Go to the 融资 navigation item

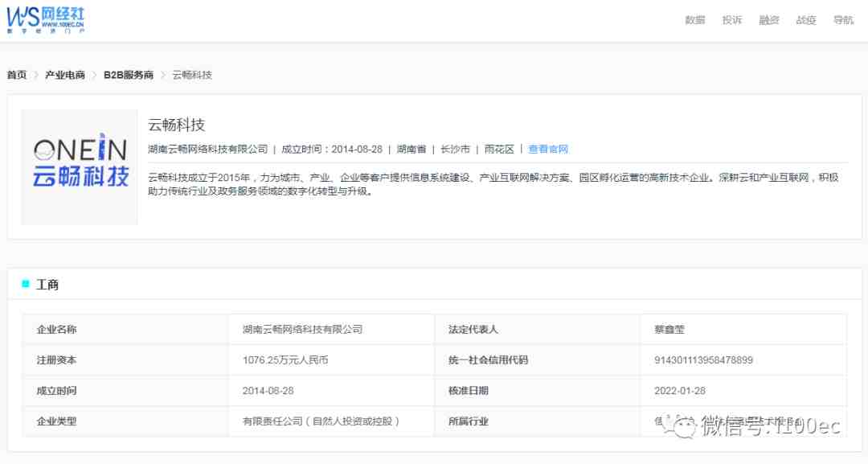click(769, 20)
